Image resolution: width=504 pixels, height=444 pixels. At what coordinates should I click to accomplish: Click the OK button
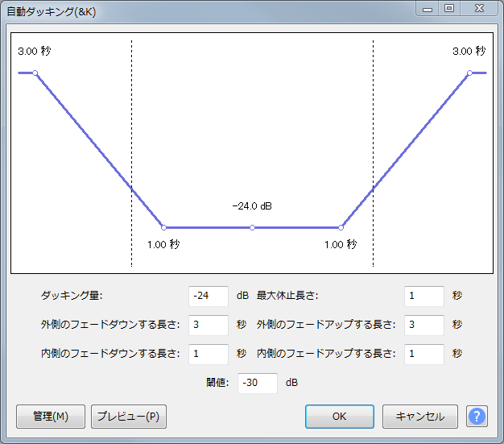tap(339, 417)
